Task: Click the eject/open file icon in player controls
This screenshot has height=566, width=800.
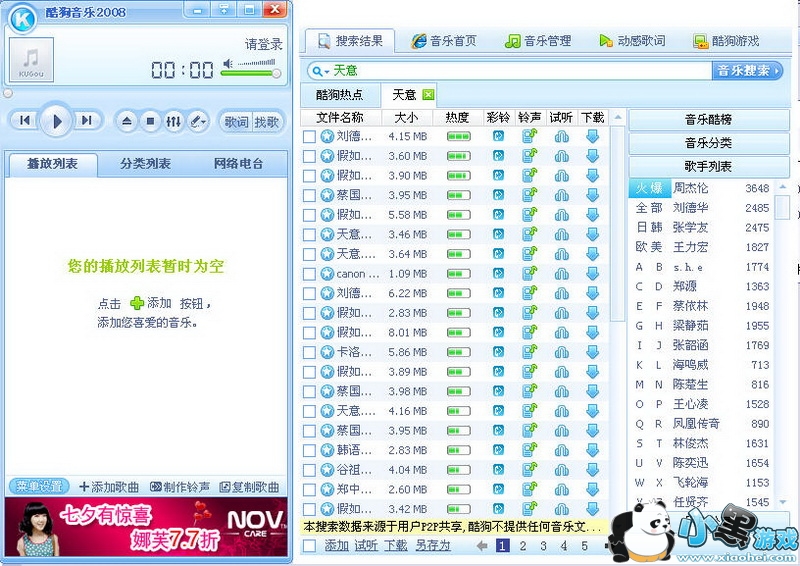Action: click(x=127, y=121)
